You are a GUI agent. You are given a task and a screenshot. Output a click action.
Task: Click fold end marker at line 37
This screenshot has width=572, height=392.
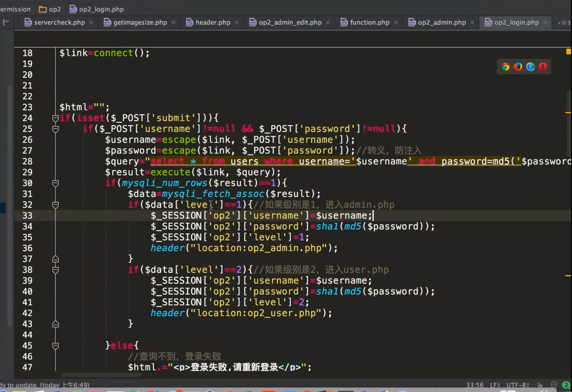coord(55,259)
